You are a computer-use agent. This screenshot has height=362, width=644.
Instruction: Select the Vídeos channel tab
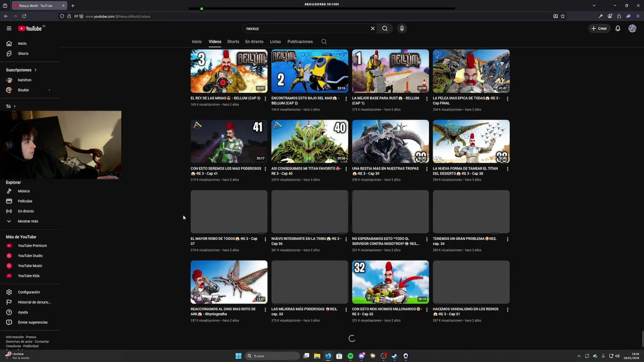click(x=215, y=42)
